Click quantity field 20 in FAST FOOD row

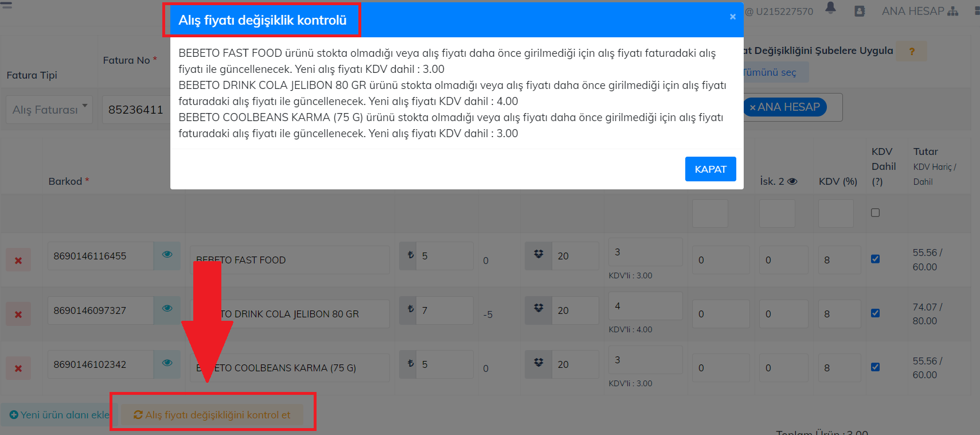(x=575, y=256)
